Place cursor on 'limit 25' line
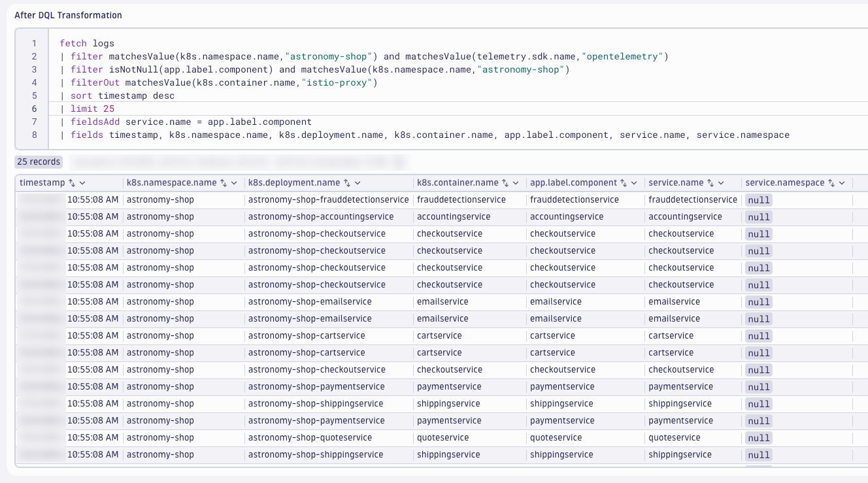 (x=87, y=108)
